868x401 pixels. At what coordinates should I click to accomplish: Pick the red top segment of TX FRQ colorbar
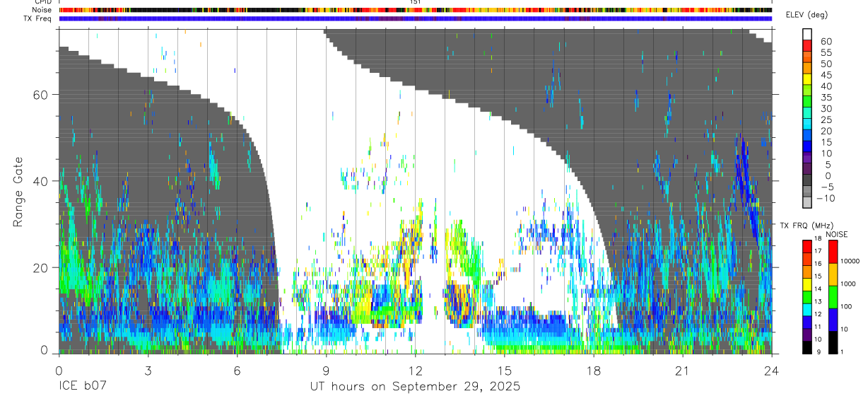pos(807,245)
